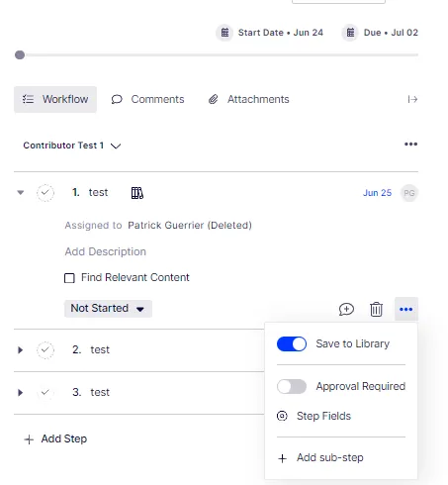The image size is (448, 485).
Task: Turn off the Save to Library toggle
Action: [x=292, y=344]
